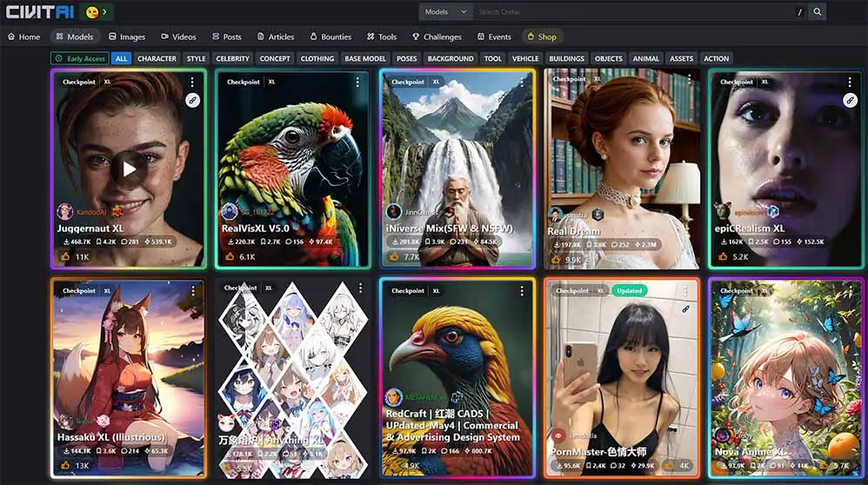868x485 pixels.
Task: Switch to the Videos tab
Action: pyautogui.click(x=178, y=37)
